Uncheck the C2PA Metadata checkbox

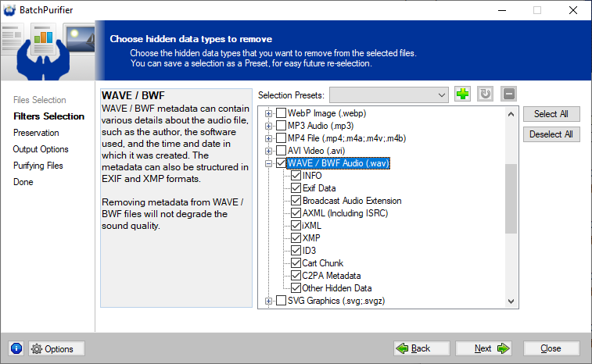click(x=296, y=276)
